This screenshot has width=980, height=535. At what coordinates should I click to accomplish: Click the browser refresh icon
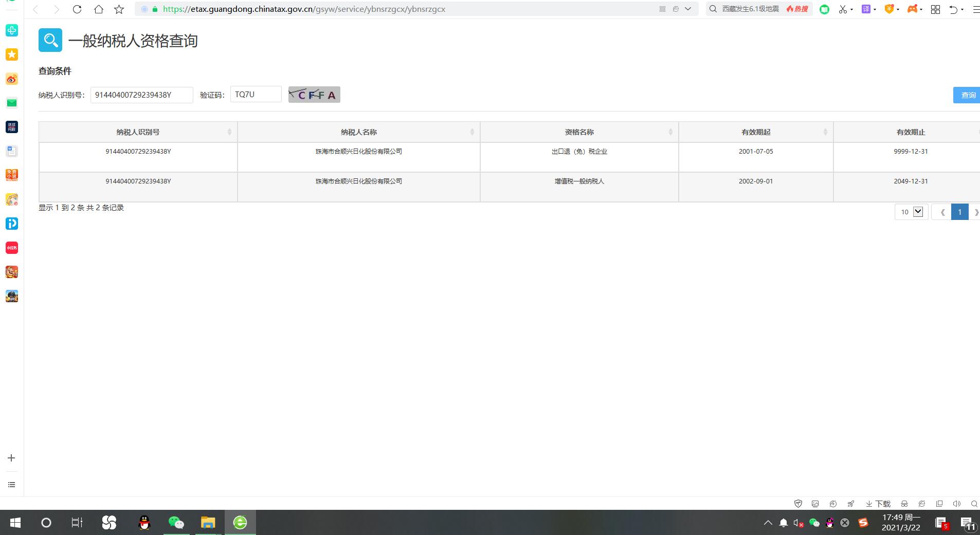[77, 9]
